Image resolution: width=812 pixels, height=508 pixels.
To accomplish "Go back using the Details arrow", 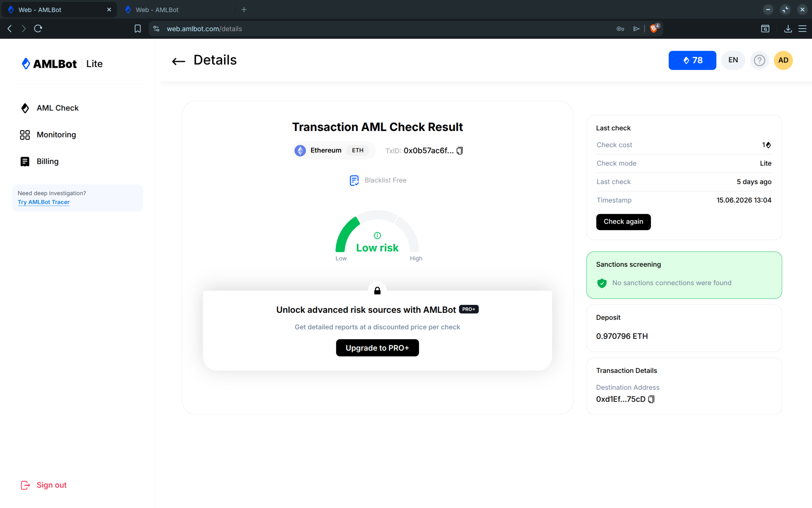I will [178, 61].
